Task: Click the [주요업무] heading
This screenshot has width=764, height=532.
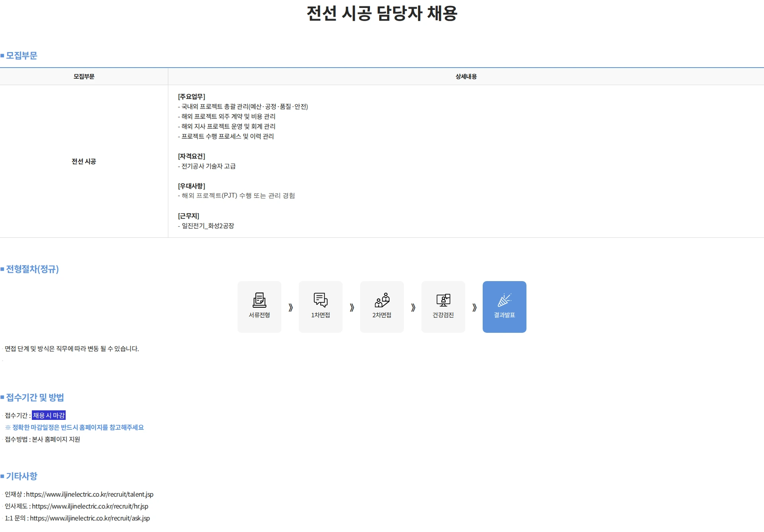Action: [191, 97]
